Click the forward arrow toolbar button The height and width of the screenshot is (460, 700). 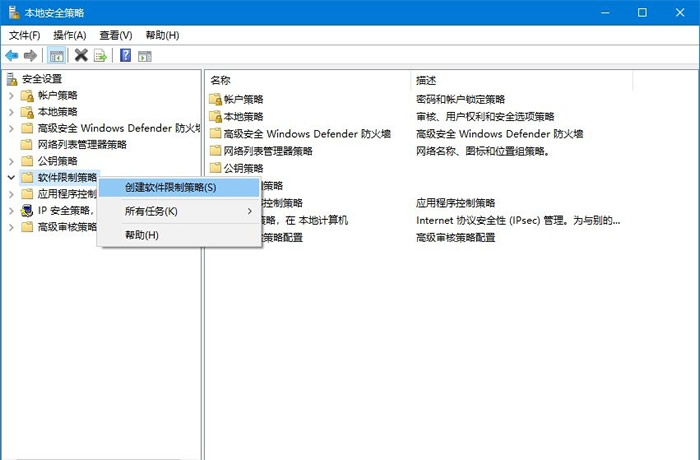point(30,56)
